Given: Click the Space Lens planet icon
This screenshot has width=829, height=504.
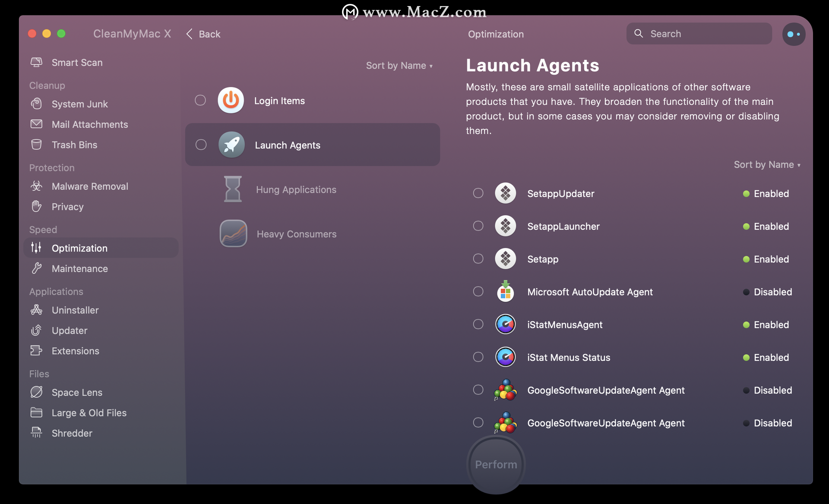Looking at the screenshot, I should [x=37, y=392].
